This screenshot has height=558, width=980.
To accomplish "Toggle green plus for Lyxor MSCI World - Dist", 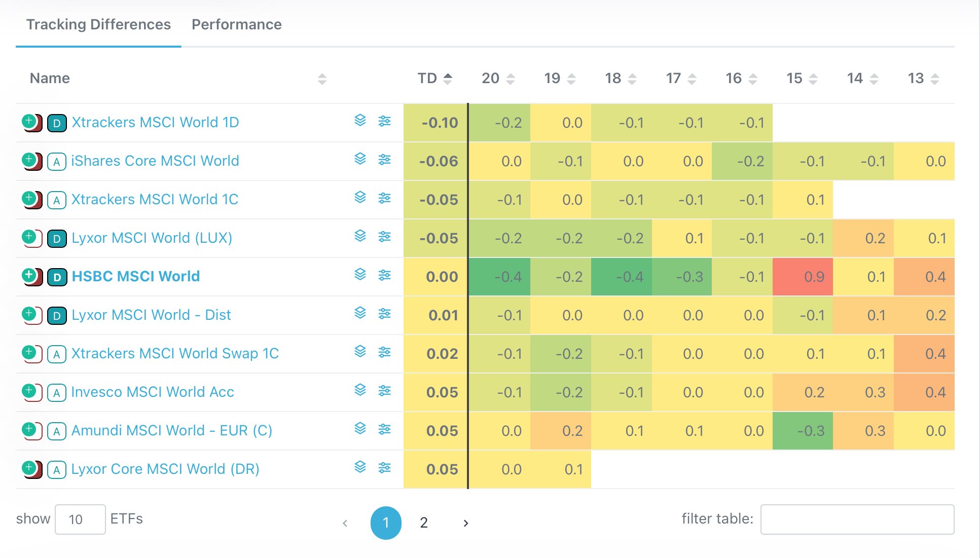I will coord(29,313).
